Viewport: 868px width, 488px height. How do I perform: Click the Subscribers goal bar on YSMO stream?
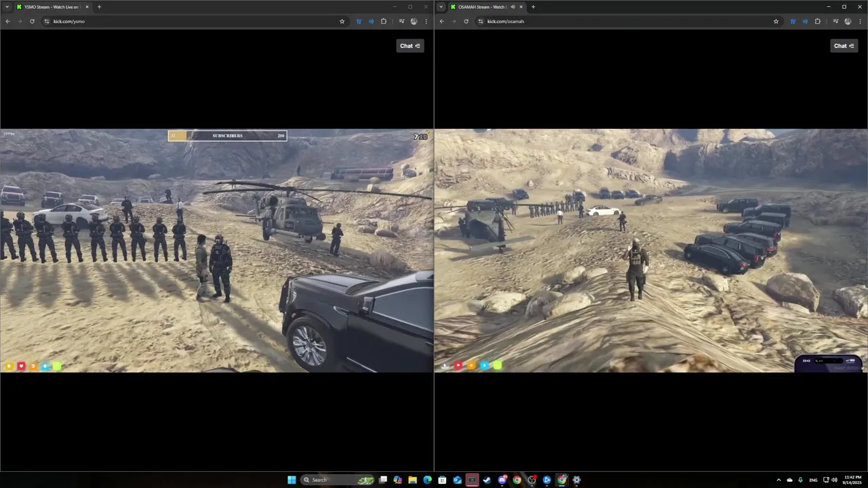pos(227,136)
